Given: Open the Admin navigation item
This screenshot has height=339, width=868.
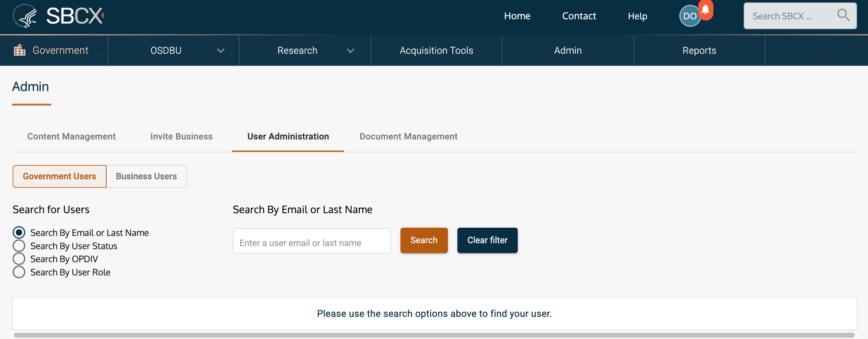Looking at the screenshot, I should pos(568,51).
